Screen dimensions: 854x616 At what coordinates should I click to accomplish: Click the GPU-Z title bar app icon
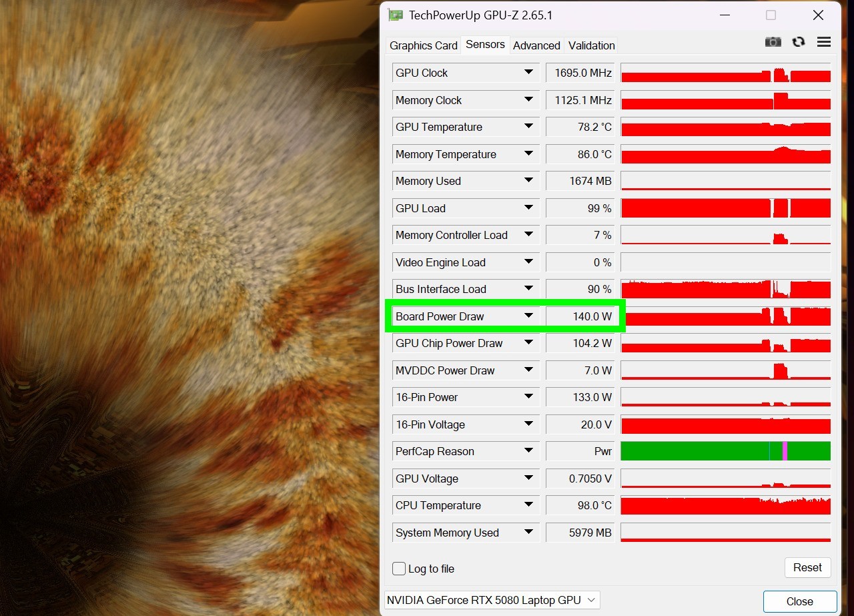[396, 15]
